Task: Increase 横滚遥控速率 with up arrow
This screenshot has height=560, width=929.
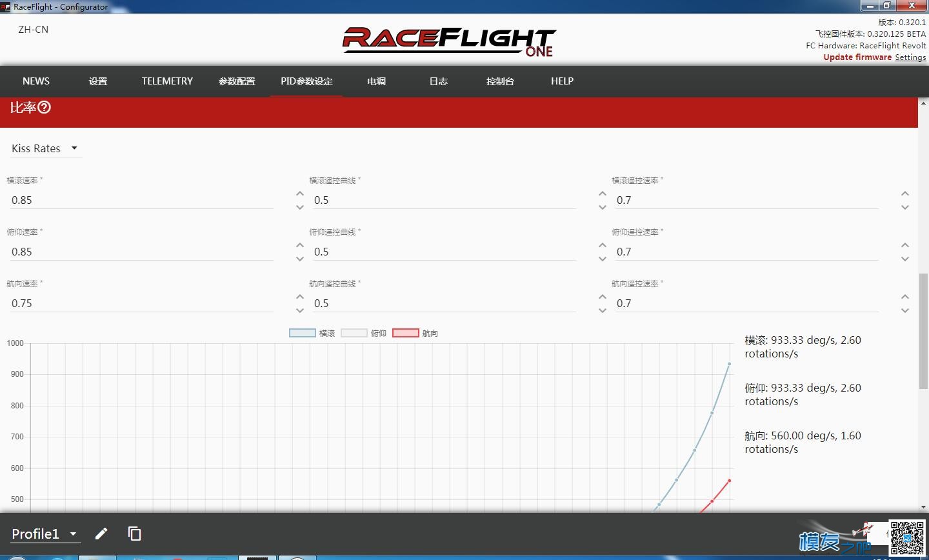Action: pos(905,194)
